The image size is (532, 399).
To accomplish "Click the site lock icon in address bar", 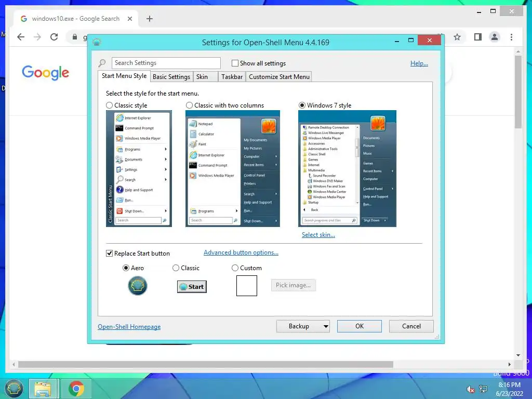I will [x=75, y=37].
